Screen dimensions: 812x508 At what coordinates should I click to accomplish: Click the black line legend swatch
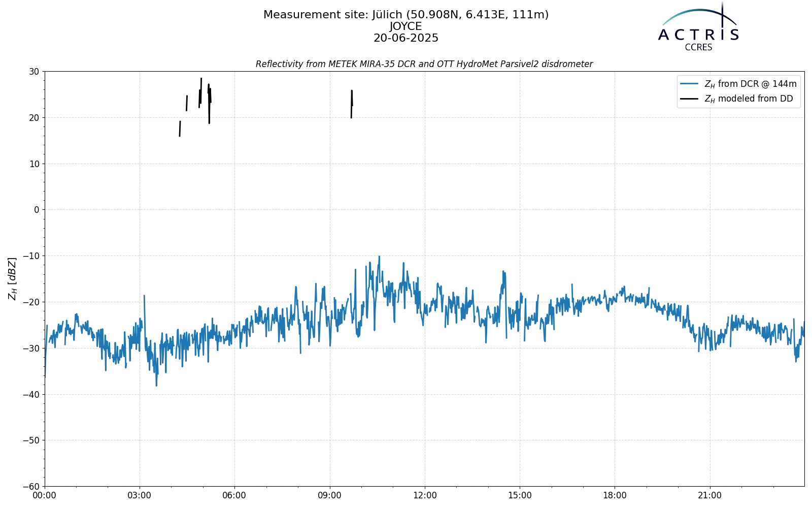[x=689, y=99]
